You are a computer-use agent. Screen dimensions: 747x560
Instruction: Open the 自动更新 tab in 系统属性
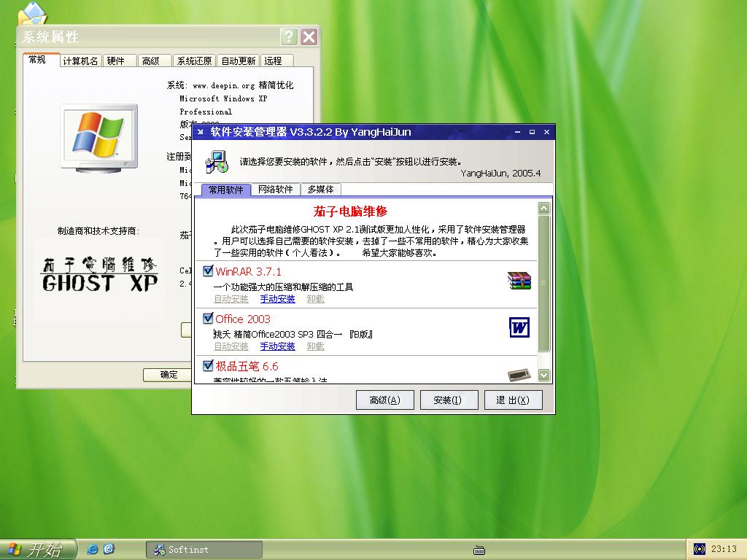(x=239, y=61)
